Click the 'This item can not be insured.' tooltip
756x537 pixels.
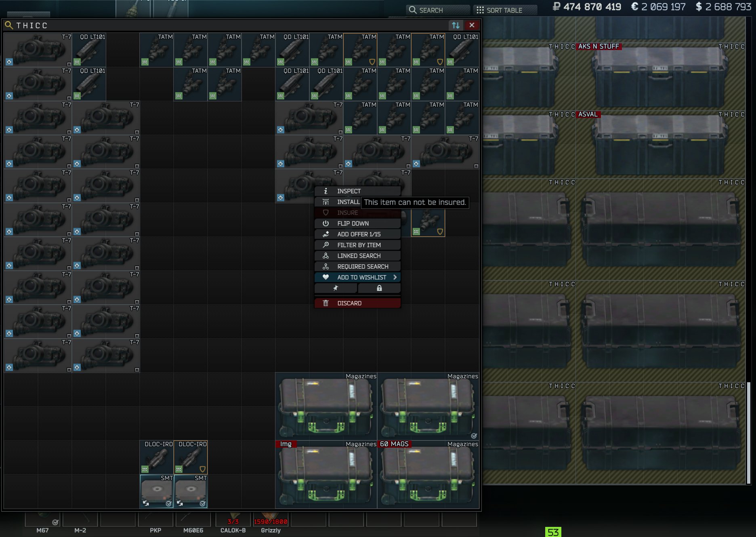point(415,202)
